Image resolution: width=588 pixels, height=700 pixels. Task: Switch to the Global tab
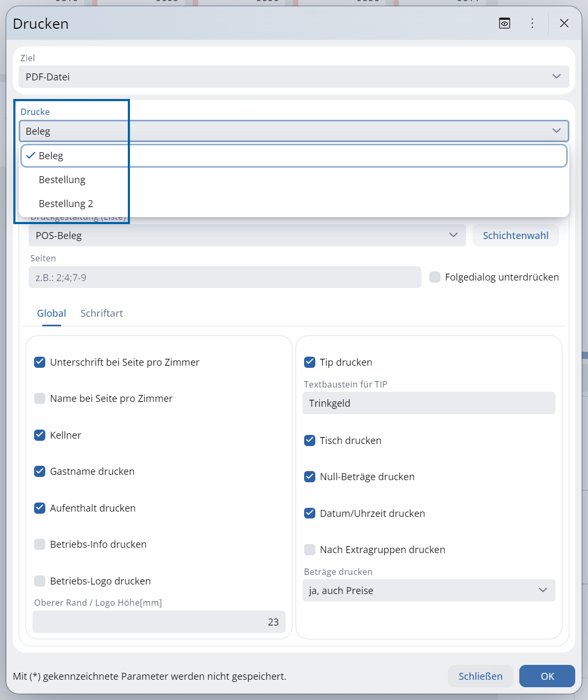click(x=52, y=314)
